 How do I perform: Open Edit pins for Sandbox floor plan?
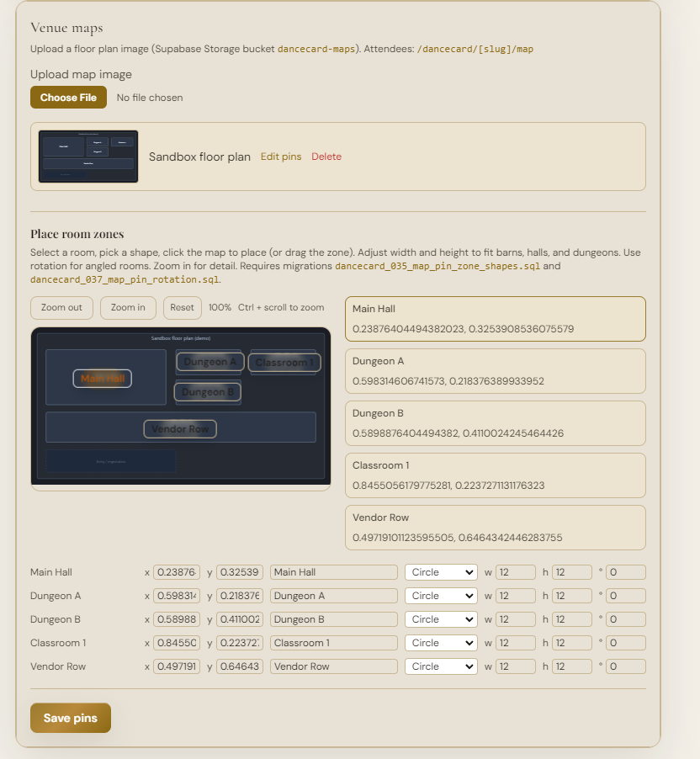tap(281, 157)
